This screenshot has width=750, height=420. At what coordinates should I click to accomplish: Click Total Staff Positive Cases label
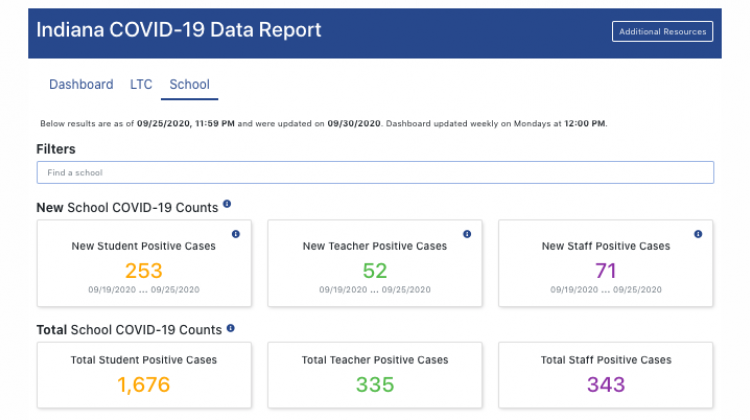tap(606, 360)
